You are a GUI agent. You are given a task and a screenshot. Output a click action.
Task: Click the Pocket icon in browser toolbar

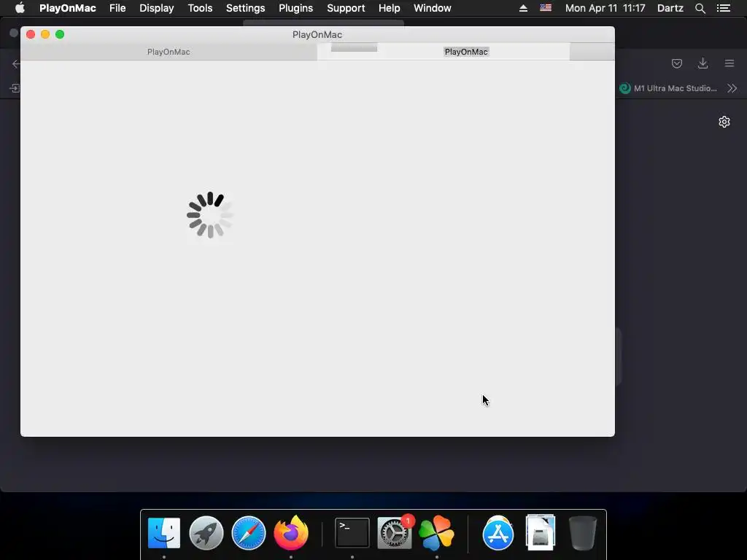(x=676, y=63)
